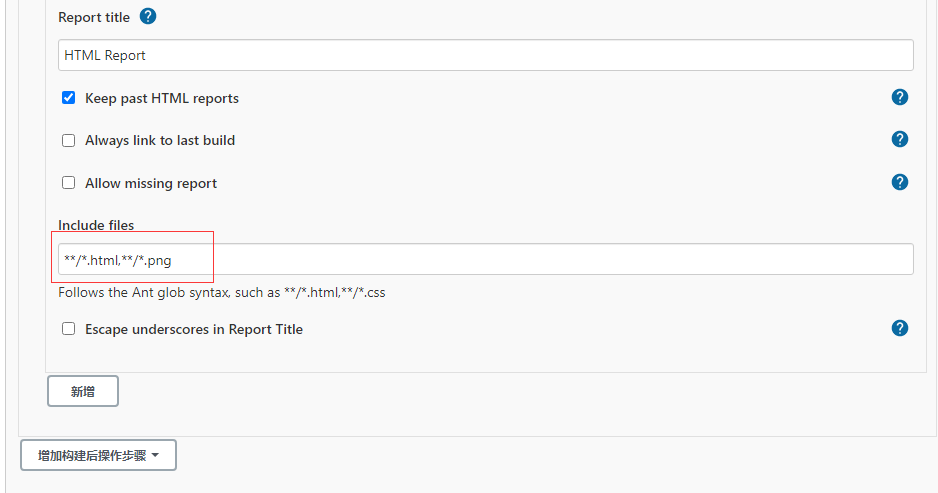The image size is (938, 493).
Task: Tick the Allow missing report checkbox
Action: pos(69,183)
